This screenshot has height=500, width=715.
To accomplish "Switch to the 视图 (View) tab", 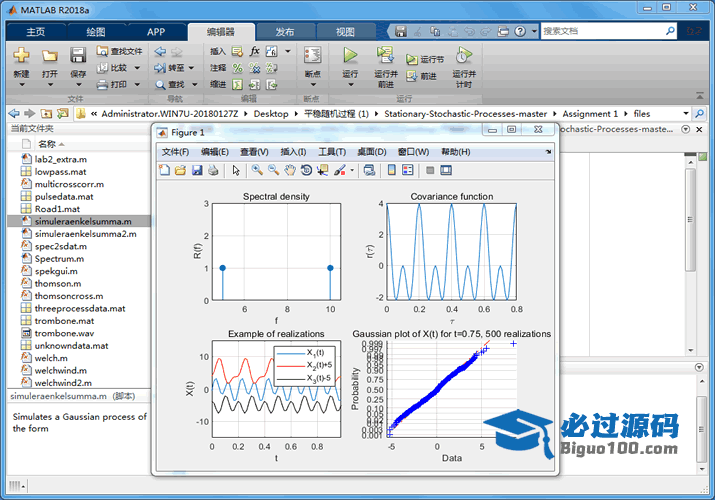I will pos(345,31).
